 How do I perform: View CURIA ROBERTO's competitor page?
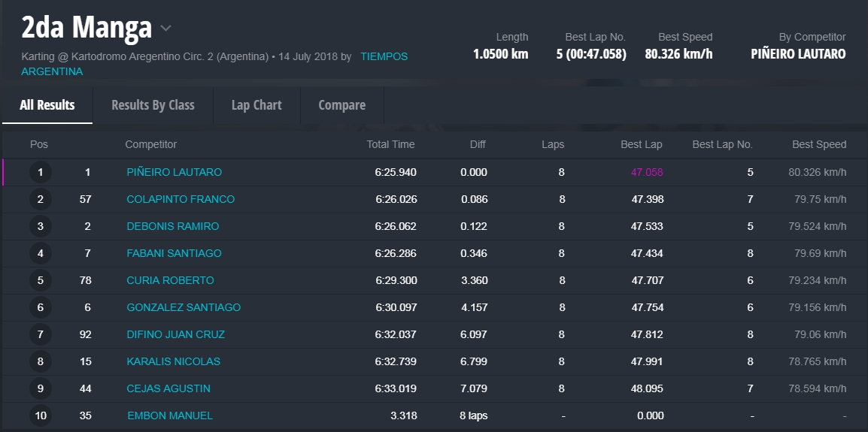(170, 280)
